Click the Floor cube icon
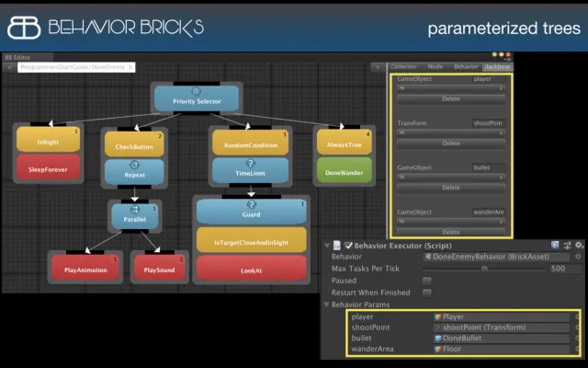Image resolution: width=588 pixels, height=368 pixels. [437, 349]
